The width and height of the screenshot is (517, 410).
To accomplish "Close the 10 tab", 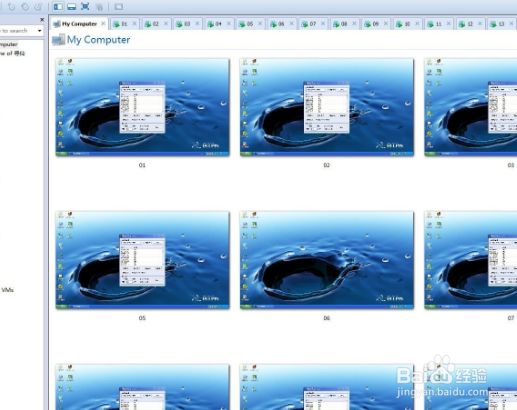I will (x=417, y=23).
